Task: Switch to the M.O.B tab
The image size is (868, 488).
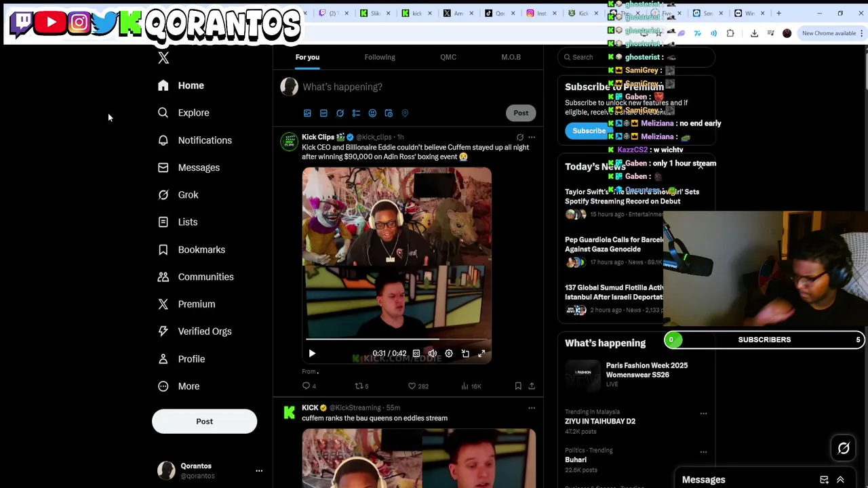Action: pyautogui.click(x=511, y=57)
